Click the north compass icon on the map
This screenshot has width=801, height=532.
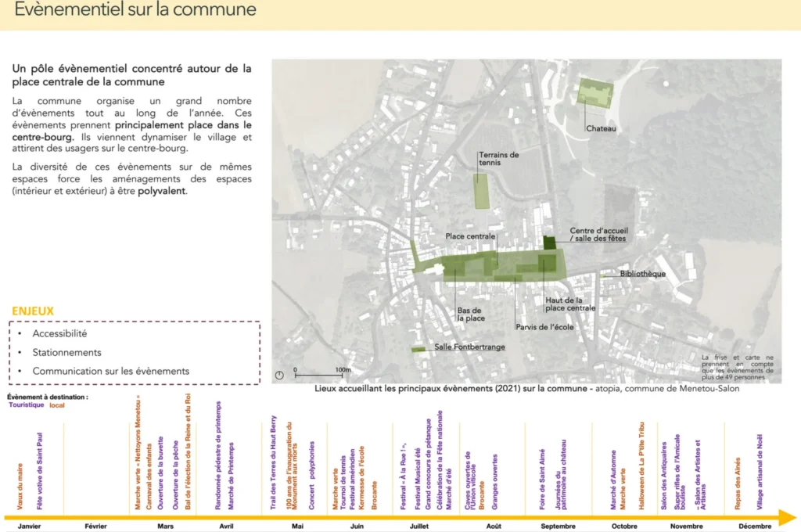(x=279, y=375)
